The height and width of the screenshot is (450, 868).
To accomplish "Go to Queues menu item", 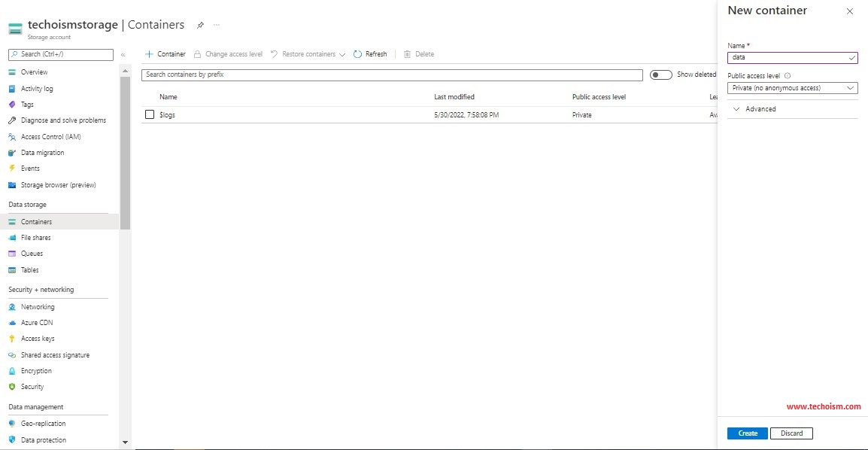I will [x=32, y=254].
